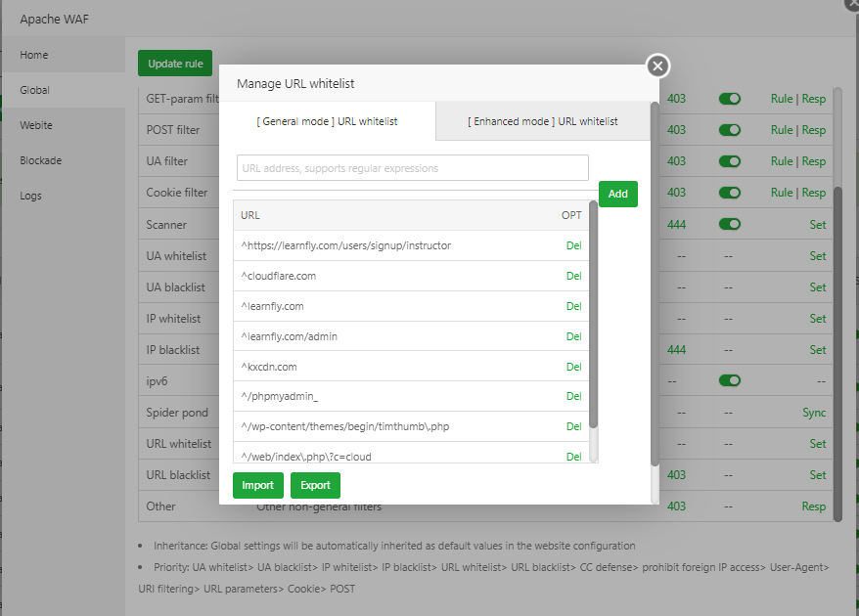The height and width of the screenshot is (616, 859).
Task: Toggle the ipv6 switch
Action: 730,381
